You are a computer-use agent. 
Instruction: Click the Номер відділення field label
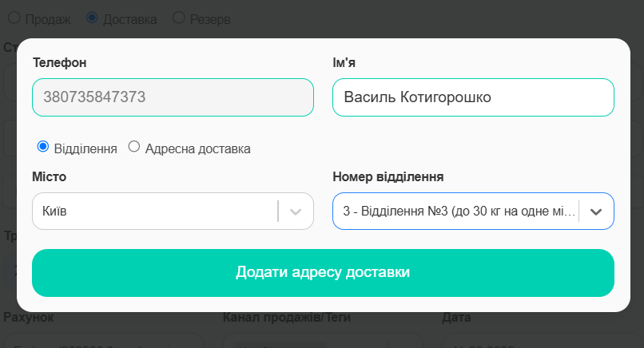tap(388, 177)
